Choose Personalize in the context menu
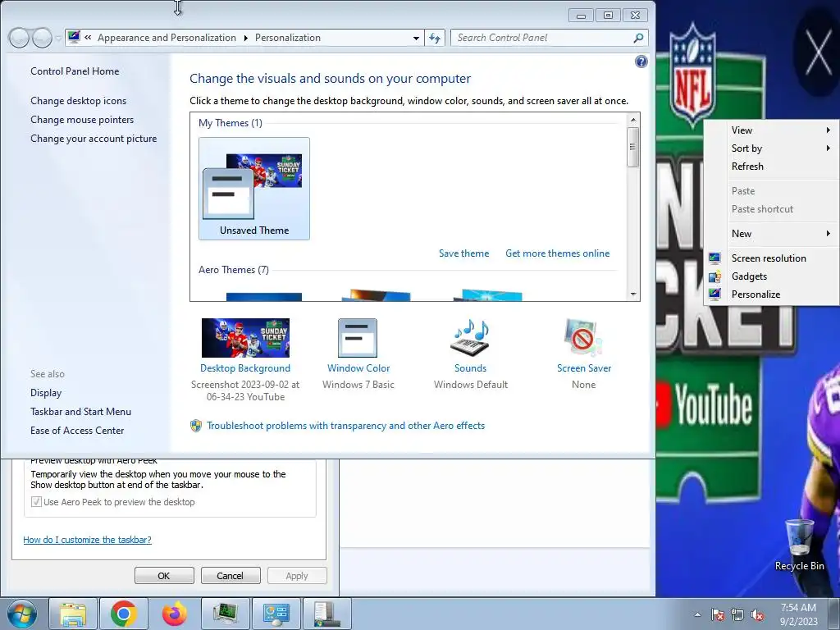 (x=756, y=294)
